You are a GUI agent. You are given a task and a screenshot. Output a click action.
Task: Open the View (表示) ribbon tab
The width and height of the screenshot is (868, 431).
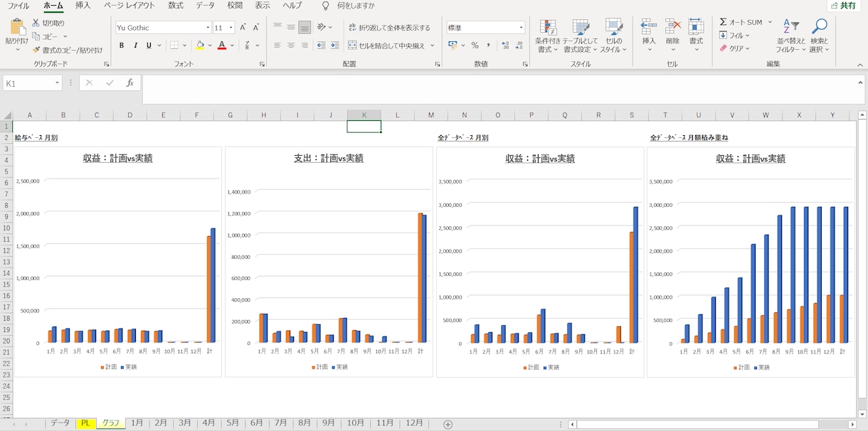point(263,6)
